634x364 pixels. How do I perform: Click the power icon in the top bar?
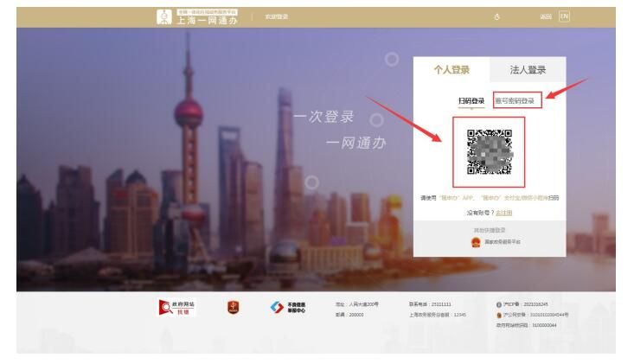click(497, 17)
